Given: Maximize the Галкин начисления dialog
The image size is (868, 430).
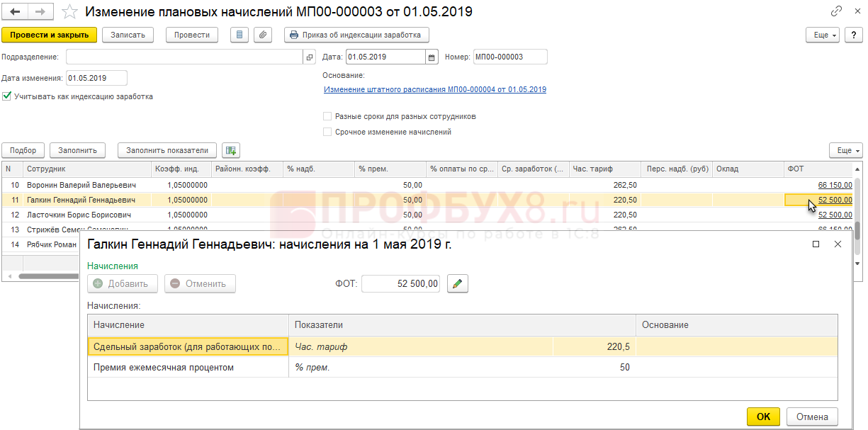Looking at the screenshot, I should click(x=816, y=244).
